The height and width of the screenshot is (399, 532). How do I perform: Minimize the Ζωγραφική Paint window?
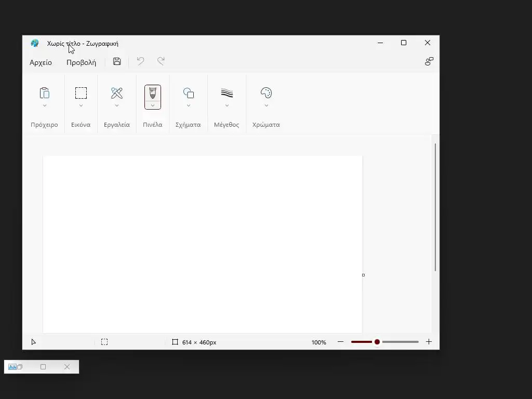pos(380,43)
